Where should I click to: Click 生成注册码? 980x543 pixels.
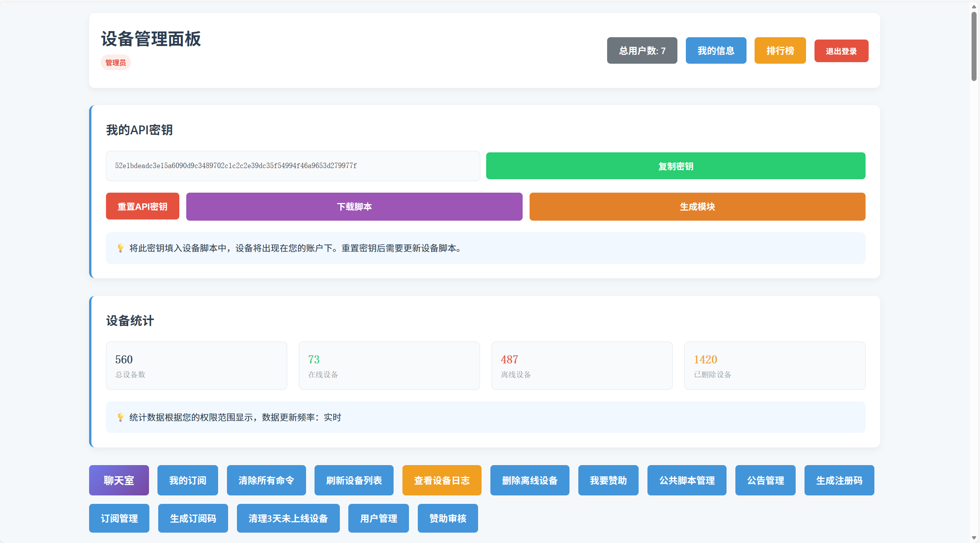(x=839, y=480)
